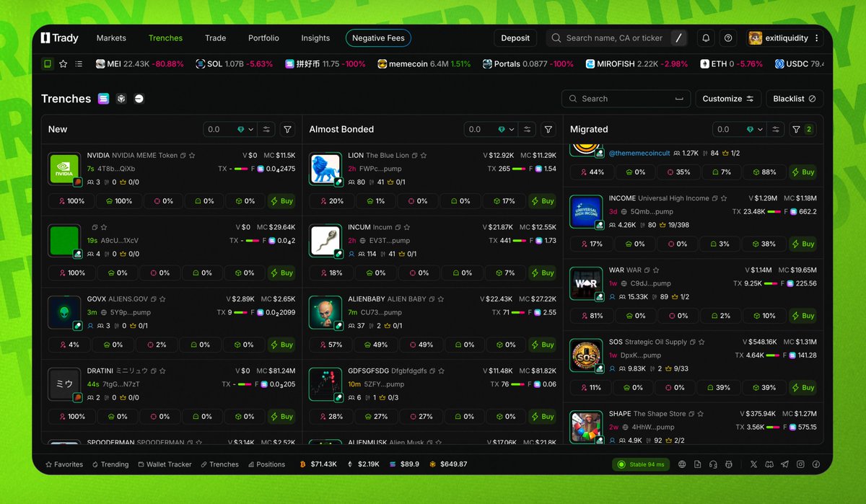866x504 pixels.
Task: Click the Stable 94 ms connection status
Action: point(642,464)
